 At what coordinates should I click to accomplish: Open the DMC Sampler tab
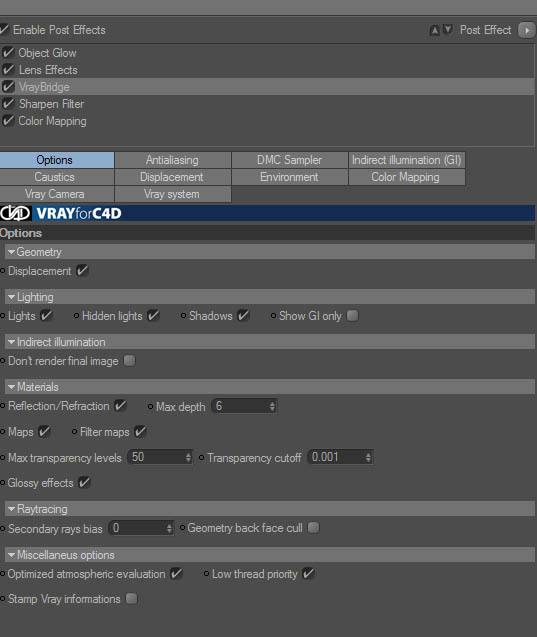(290, 160)
